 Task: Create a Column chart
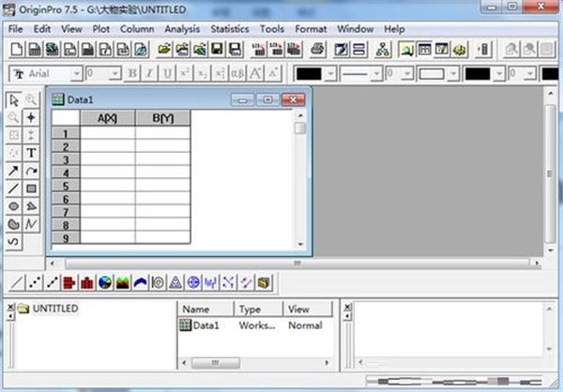click(87, 283)
